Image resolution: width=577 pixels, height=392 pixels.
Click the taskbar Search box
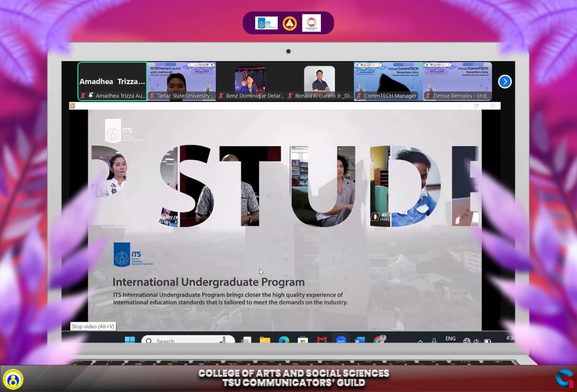(188, 341)
